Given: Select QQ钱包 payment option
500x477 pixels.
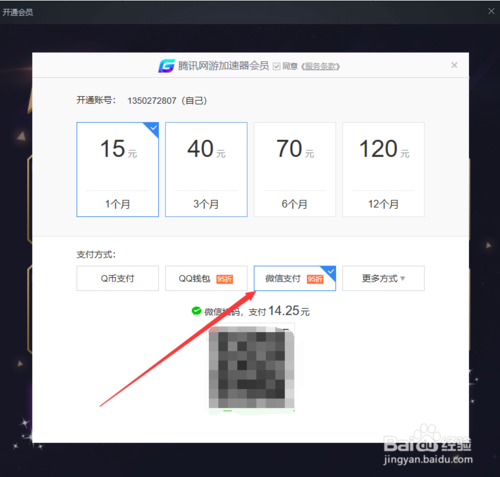Looking at the screenshot, I should point(206,278).
